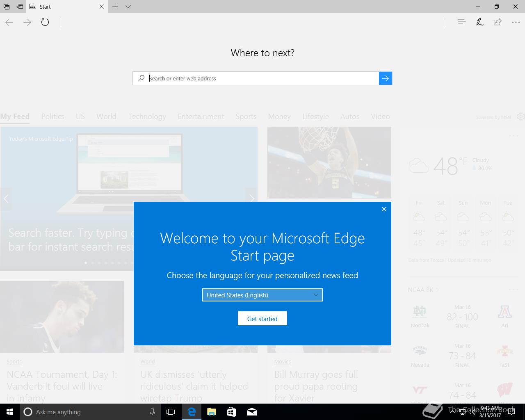Click Cortana Ask me anything search box
Screen dimensions: 525x420
click(90, 412)
